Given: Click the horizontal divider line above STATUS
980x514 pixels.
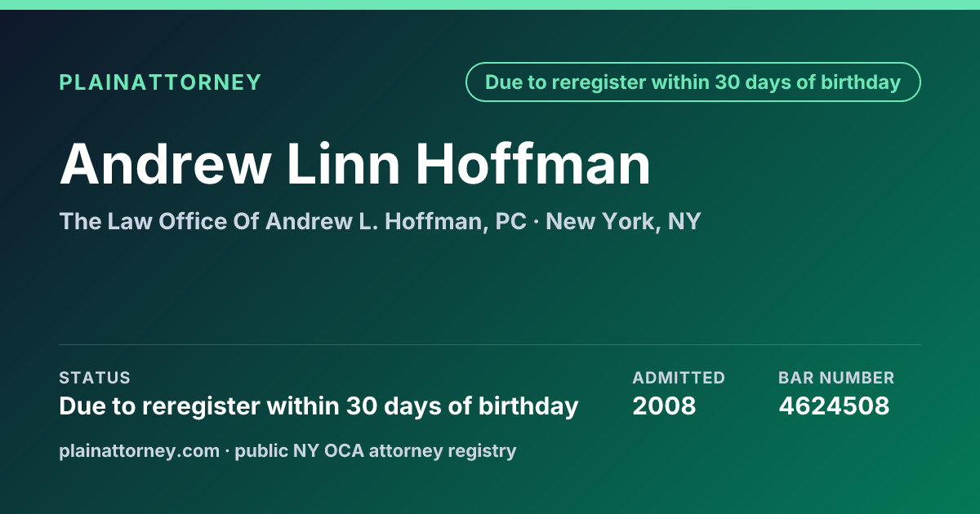Looking at the screenshot, I should tap(490, 344).
